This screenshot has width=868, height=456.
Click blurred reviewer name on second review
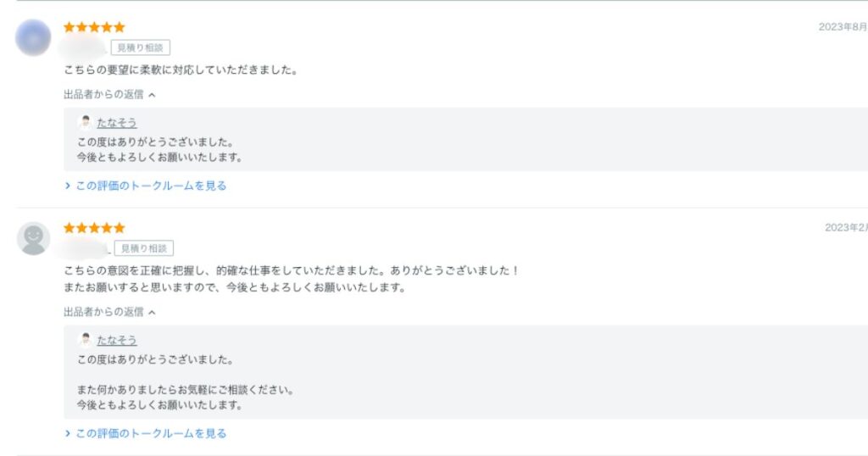point(84,249)
